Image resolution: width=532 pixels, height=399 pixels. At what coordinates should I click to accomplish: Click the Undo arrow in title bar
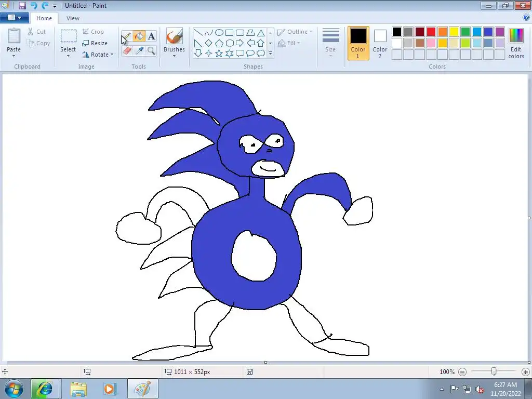33,5
